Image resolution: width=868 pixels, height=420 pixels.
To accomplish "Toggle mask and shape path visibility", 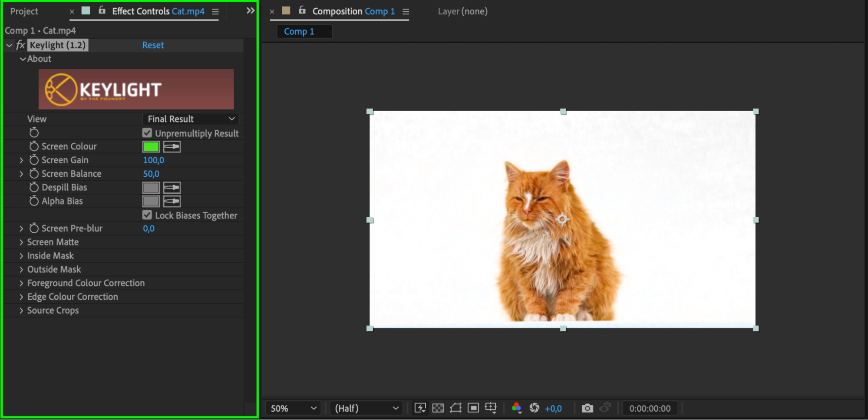I will point(455,408).
